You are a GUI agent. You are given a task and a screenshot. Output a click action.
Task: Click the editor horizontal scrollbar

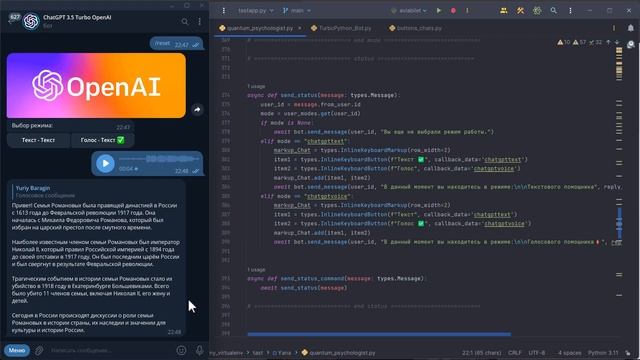click(x=379, y=334)
